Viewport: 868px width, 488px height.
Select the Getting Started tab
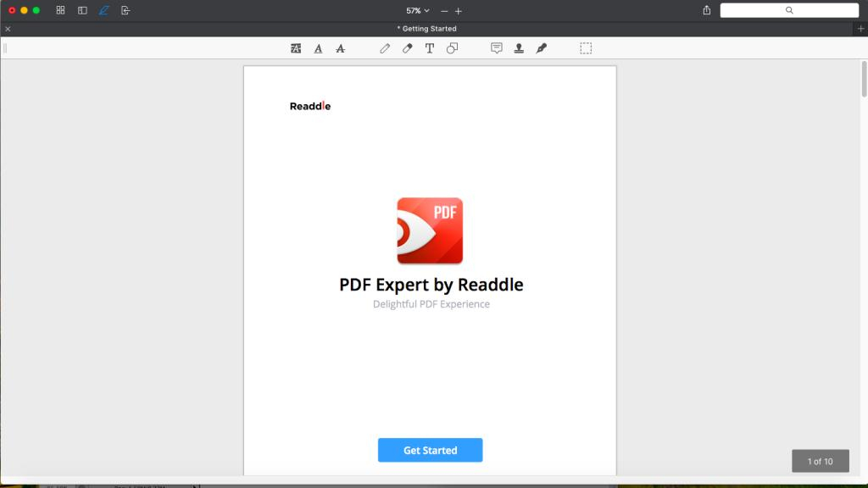pyautogui.click(x=427, y=29)
